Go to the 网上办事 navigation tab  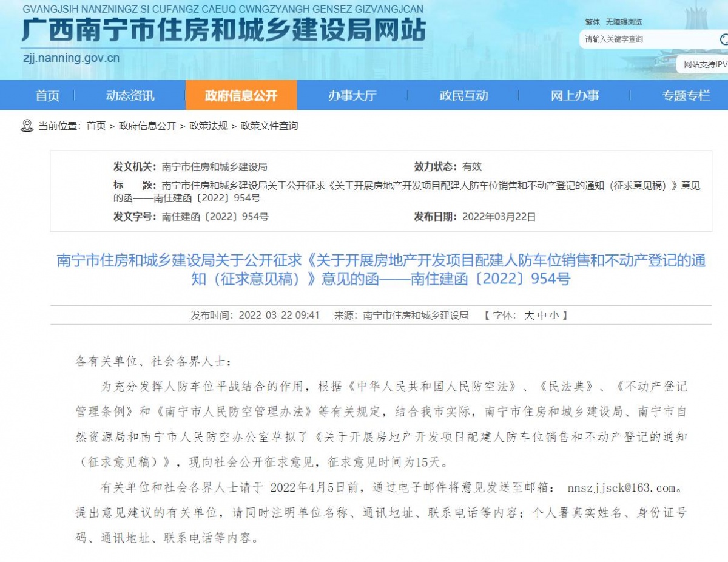click(575, 95)
